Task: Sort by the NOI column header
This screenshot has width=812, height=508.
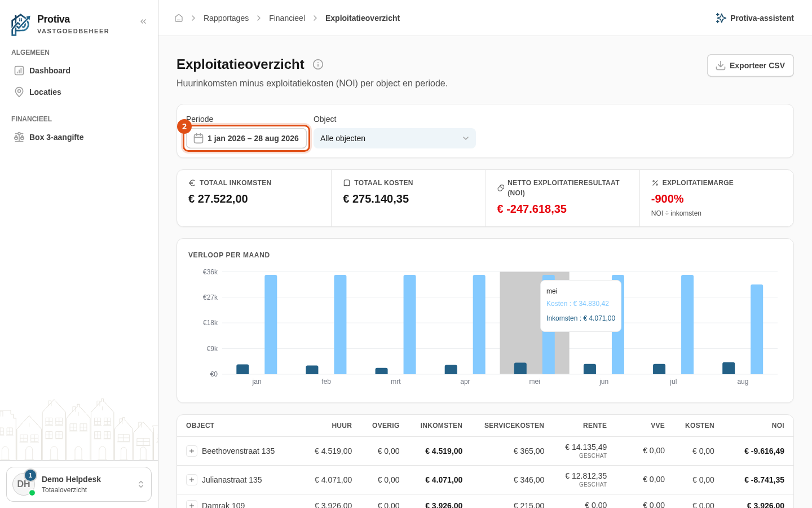Action: click(778, 426)
